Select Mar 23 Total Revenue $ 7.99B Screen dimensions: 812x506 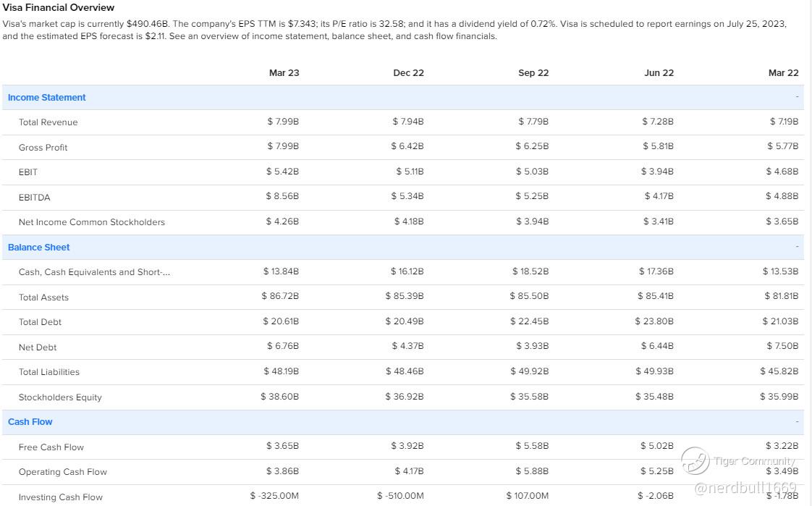click(x=283, y=122)
